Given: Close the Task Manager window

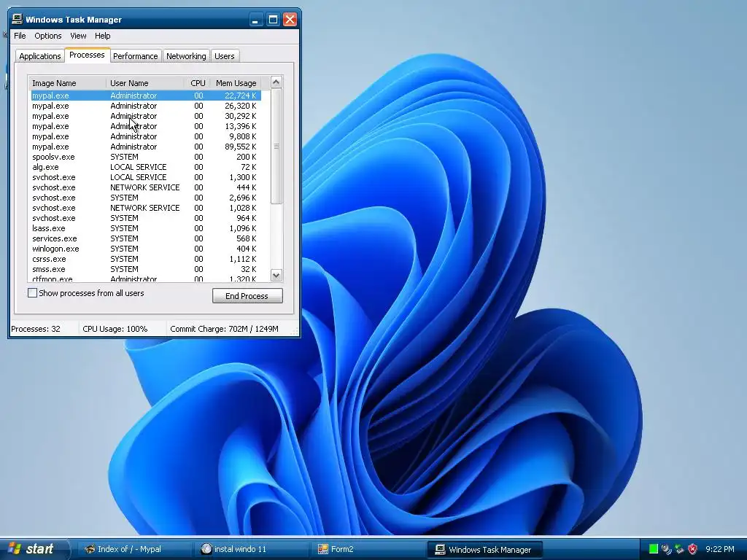Looking at the screenshot, I should tap(290, 20).
